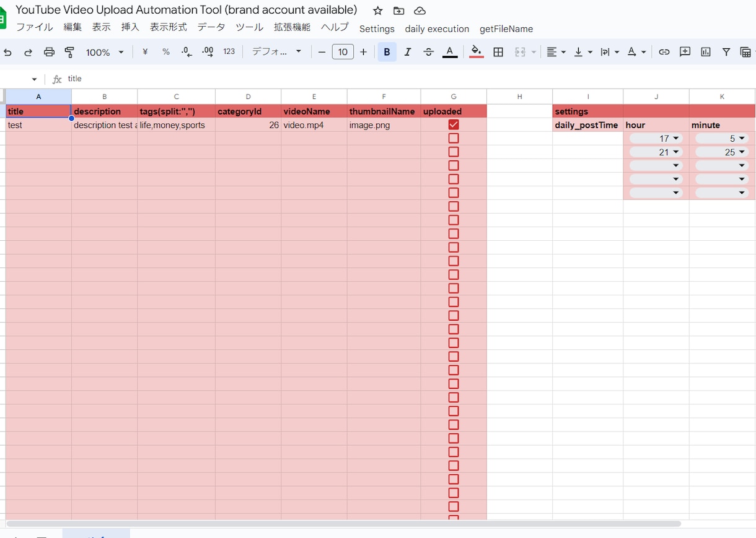Open the zoom 100% dropdown

(105, 52)
